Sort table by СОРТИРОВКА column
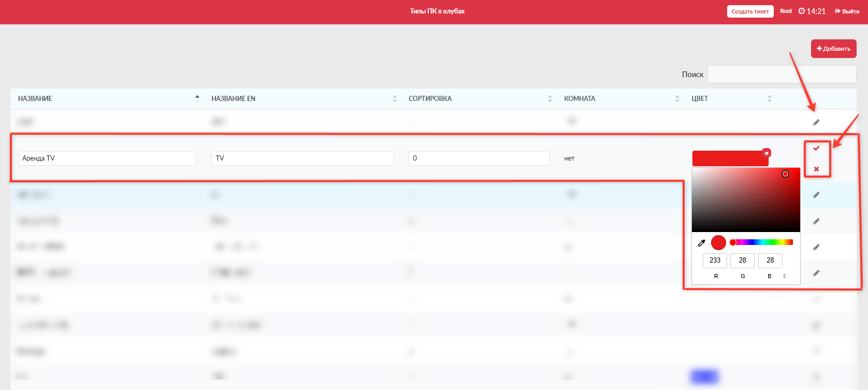Screen dimensions: 868x390 (480, 98)
